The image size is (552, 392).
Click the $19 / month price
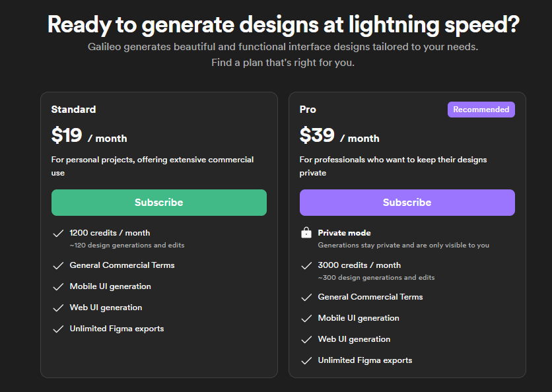[x=88, y=136]
